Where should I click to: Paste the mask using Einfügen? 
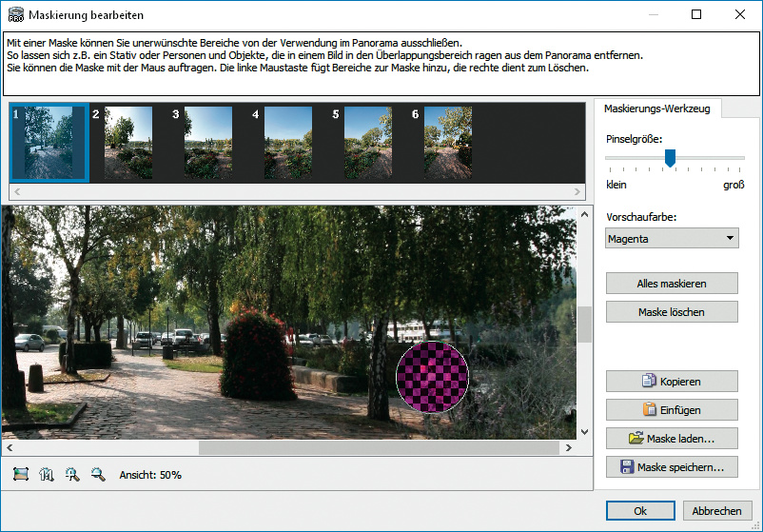click(672, 409)
